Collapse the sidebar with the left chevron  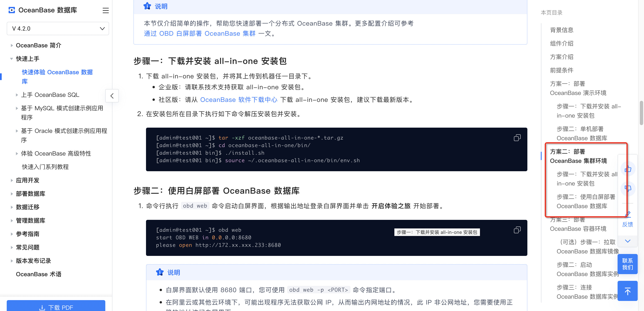112,96
